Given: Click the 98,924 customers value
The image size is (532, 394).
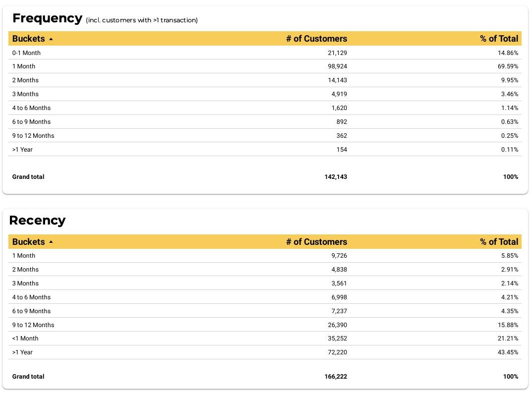Looking at the screenshot, I should pos(337,66).
